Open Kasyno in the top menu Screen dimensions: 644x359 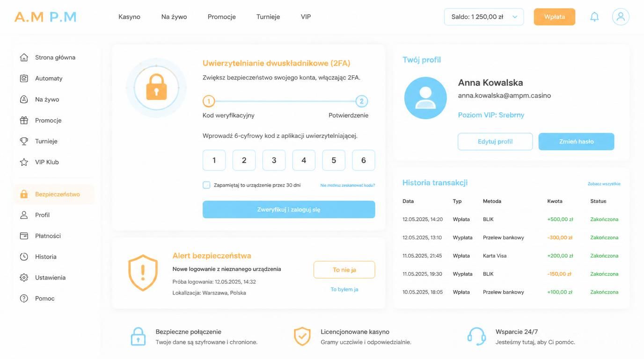[x=129, y=17]
